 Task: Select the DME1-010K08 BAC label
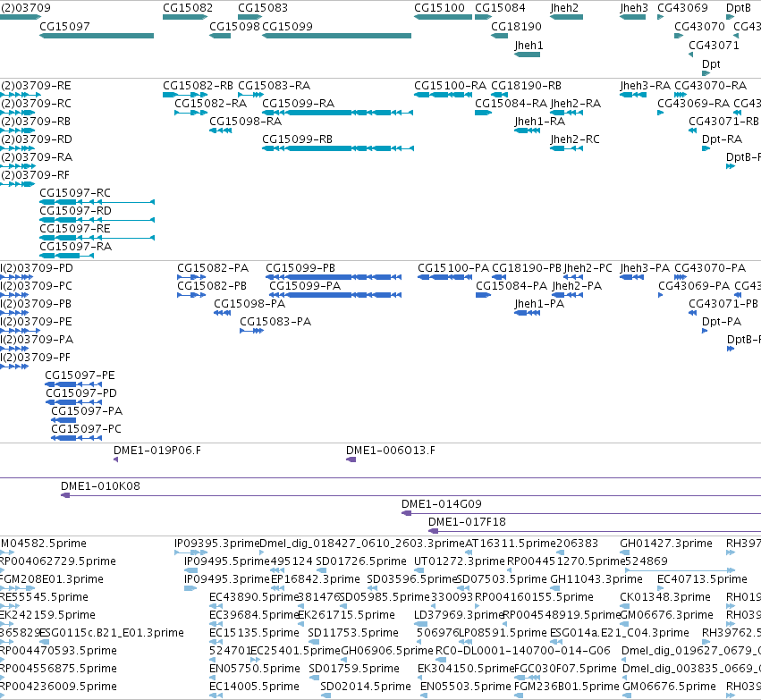point(100,486)
